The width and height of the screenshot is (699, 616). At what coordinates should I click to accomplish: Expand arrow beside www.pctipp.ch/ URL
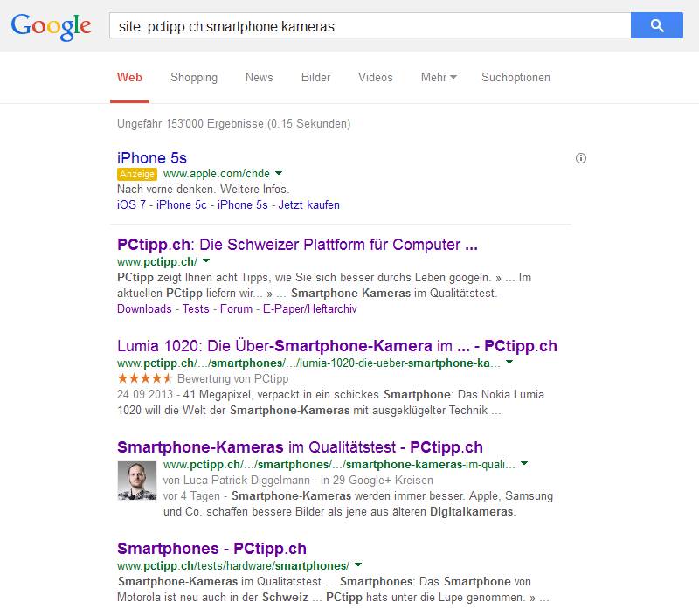click(207, 261)
